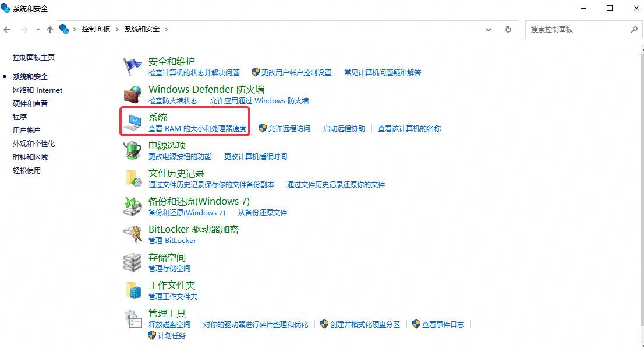Screen dimensions: 644x348
Task: Go to 程序 category
Action: tap(20, 117)
